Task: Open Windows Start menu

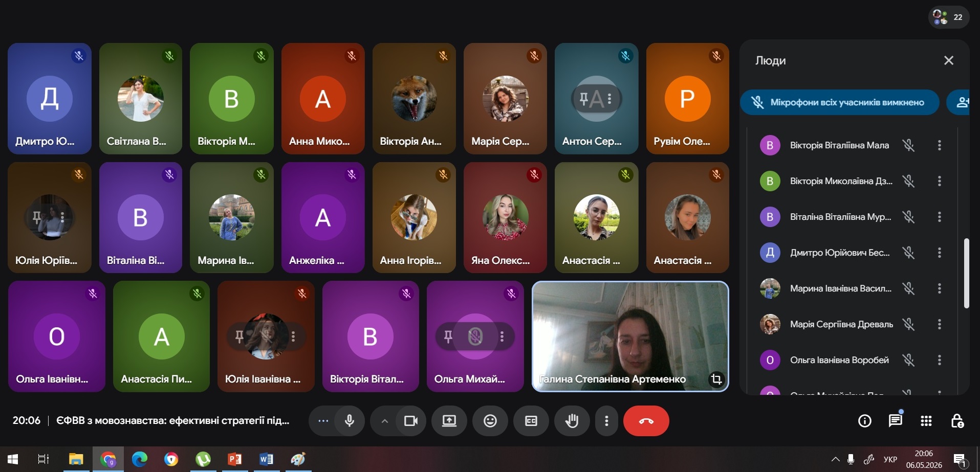Action: point(13,459)
